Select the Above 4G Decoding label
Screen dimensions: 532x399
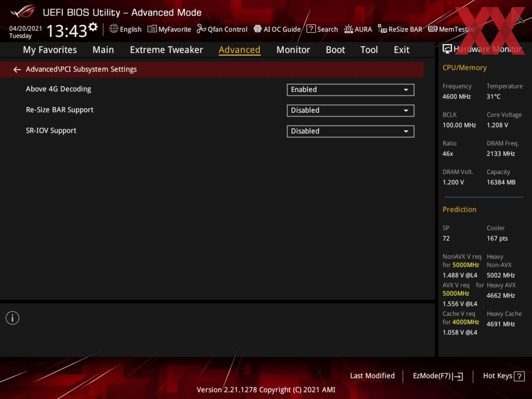58,89
